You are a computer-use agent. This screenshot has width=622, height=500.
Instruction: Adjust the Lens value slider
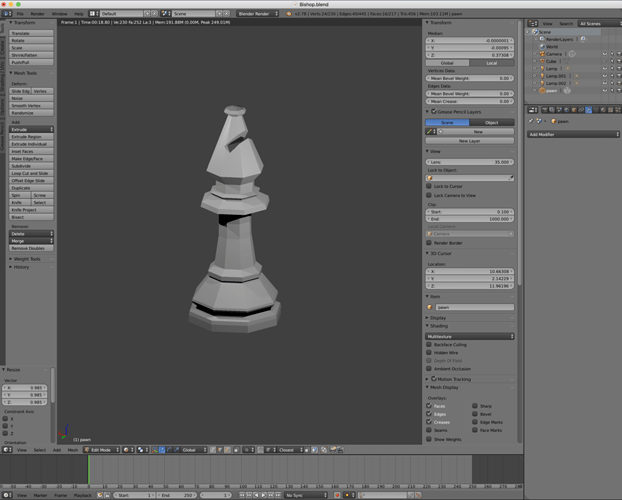470,162
